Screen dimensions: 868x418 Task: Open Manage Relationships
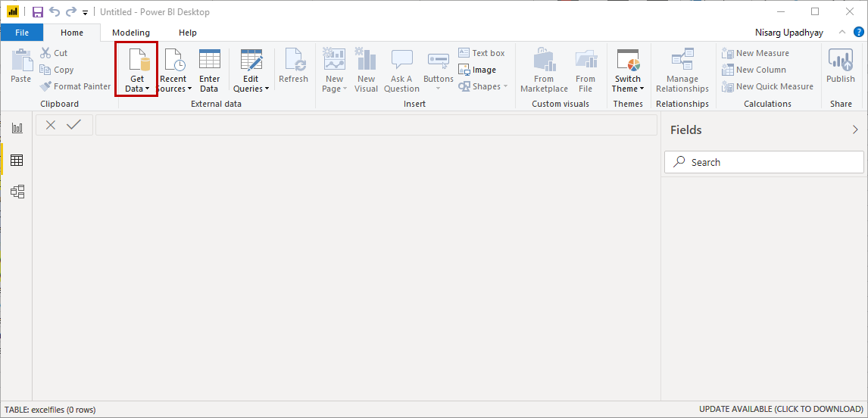(x=682, y=70)
